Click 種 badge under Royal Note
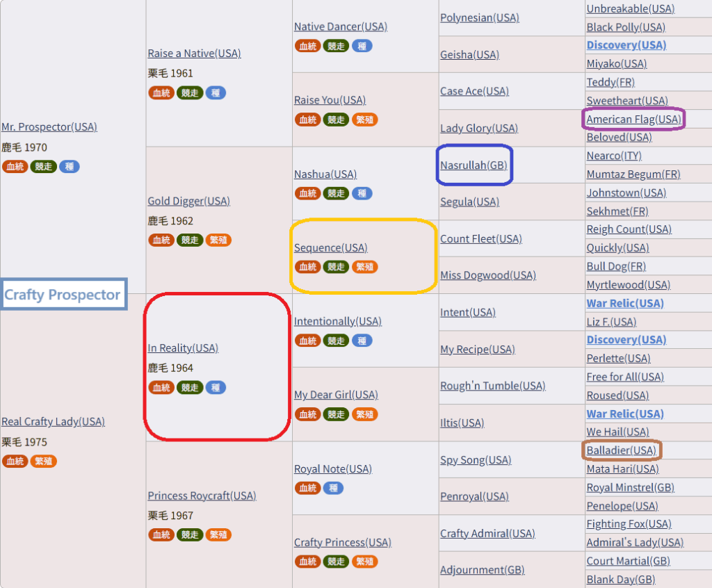 click(x=333, y=488)
